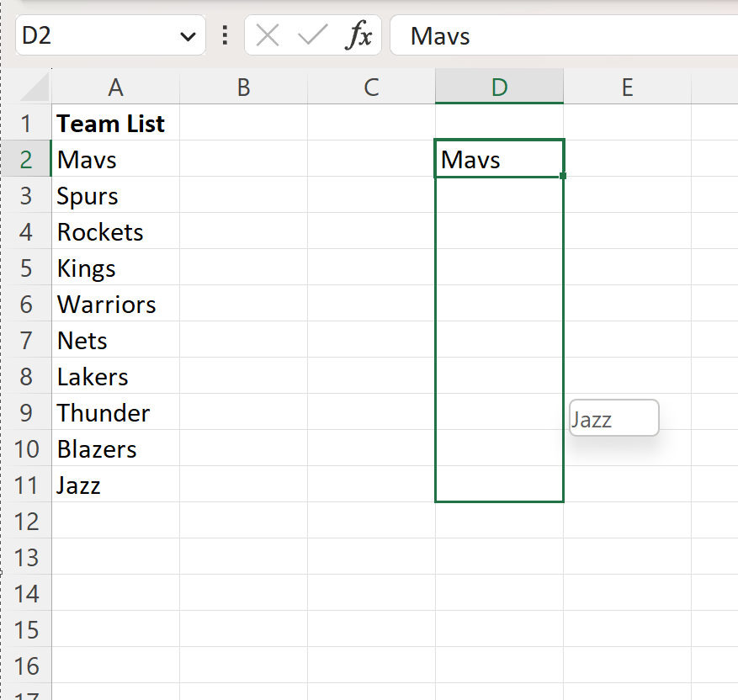This screenshot has height=700, width=738.
Task: Click the fill handle on cell D2
Action: coord(563,176)
